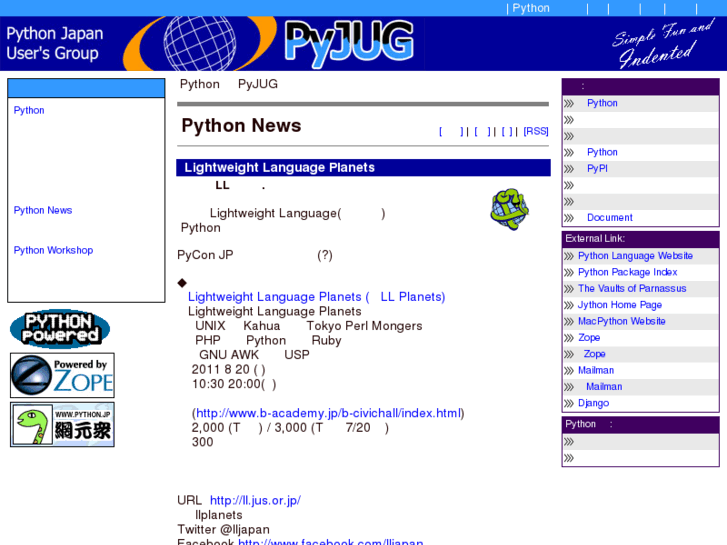Open the Django link
727x545 pixels.
point(593,403)
